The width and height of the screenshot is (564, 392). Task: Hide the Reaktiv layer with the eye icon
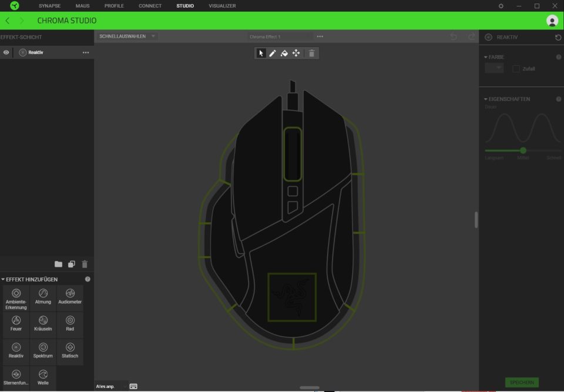(6, 52)
